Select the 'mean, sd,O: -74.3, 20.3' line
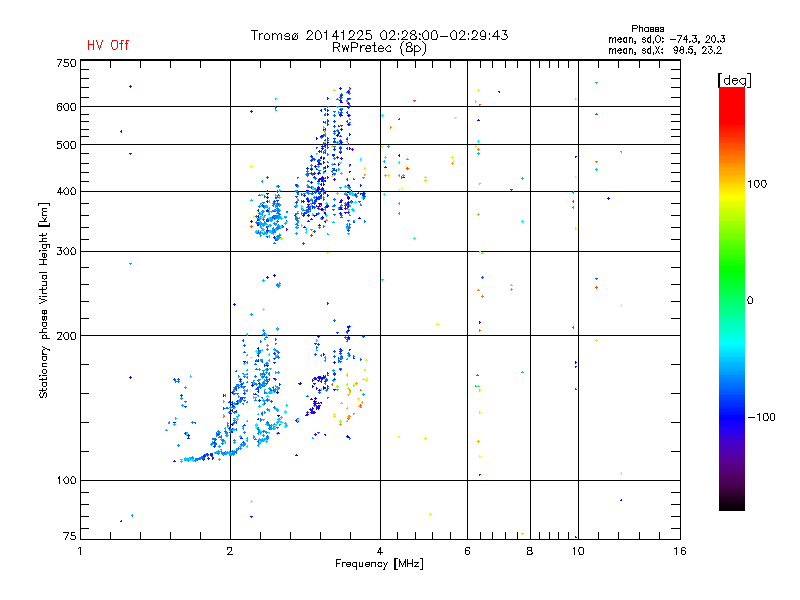 click(x=666, y=39)
